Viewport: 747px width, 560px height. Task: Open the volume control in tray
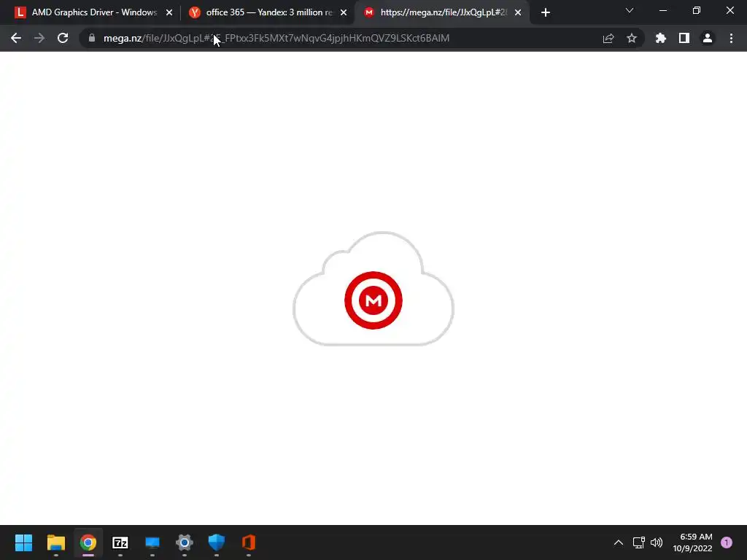[x=657, y=542]
